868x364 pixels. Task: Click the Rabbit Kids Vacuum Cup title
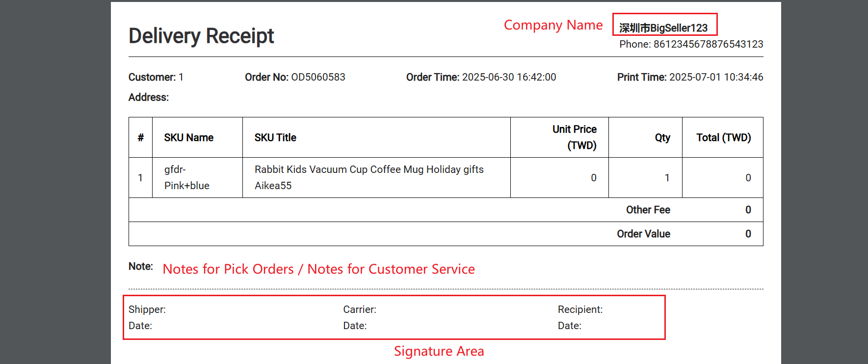click(369, 177)
